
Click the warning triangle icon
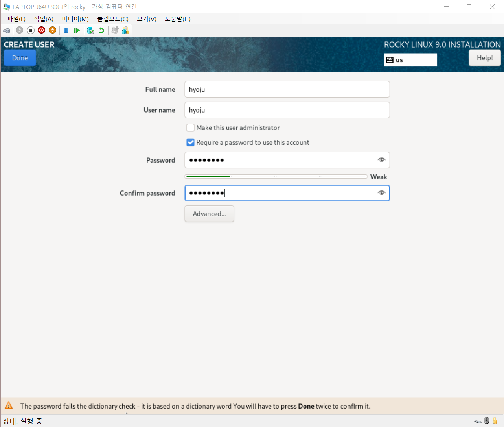click(9, 406)
